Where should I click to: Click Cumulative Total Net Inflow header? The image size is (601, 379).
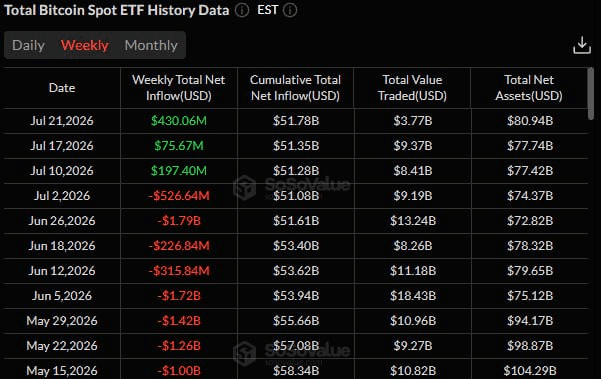tap(296, 88)
